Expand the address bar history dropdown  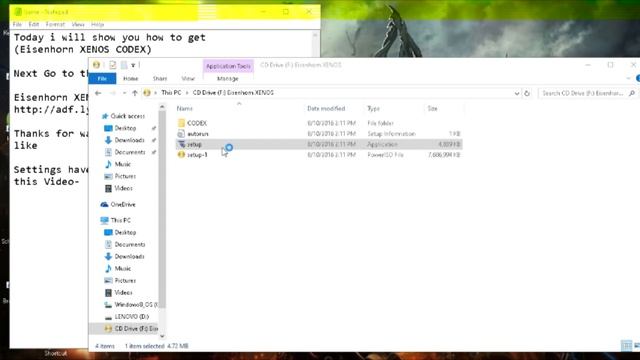[x=517, y=93]
